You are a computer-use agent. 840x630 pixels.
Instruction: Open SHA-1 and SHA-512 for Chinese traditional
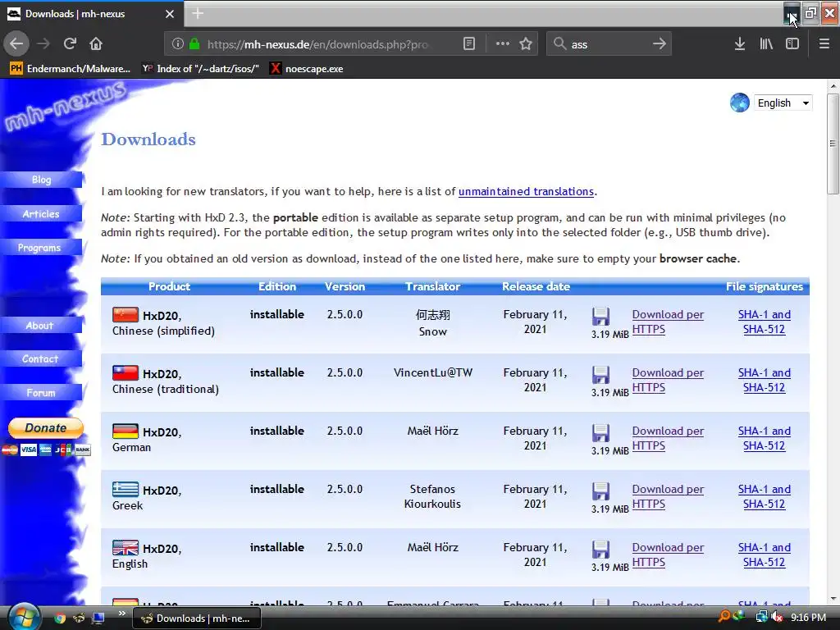click(765, 380)
